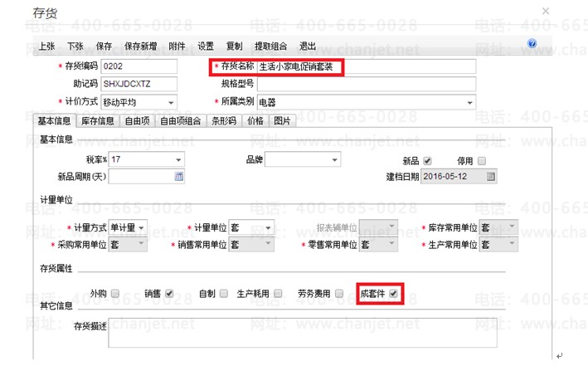Uncheck the 新品 checkbox
Image resolution: width=588 pixels, height=366 pixels.
tap(427, 161)
